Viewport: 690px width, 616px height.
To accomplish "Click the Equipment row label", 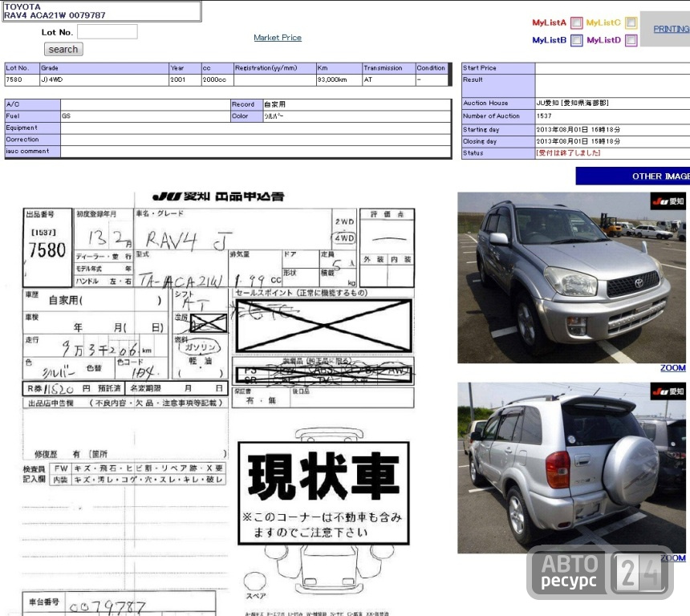I will coord(33,128).
